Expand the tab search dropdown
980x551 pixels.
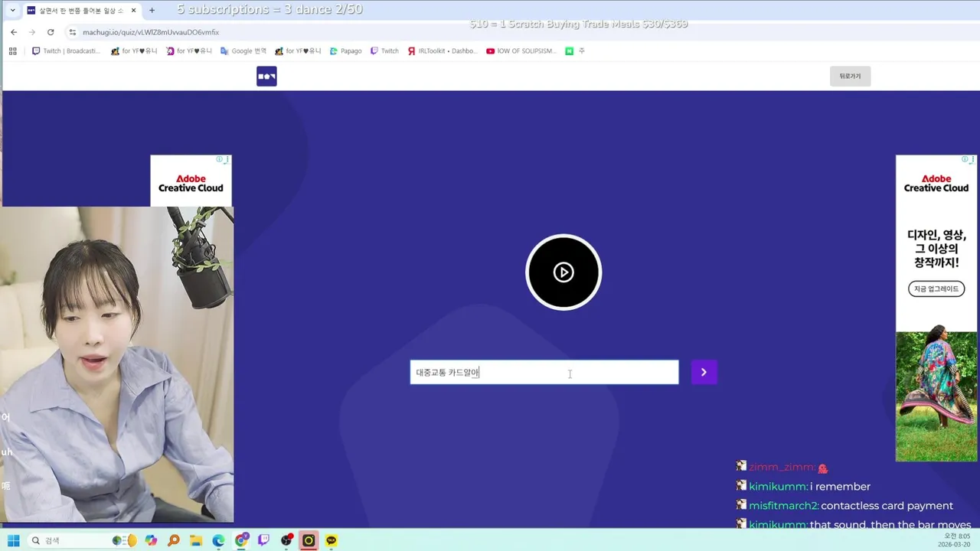tap(12, 11)
